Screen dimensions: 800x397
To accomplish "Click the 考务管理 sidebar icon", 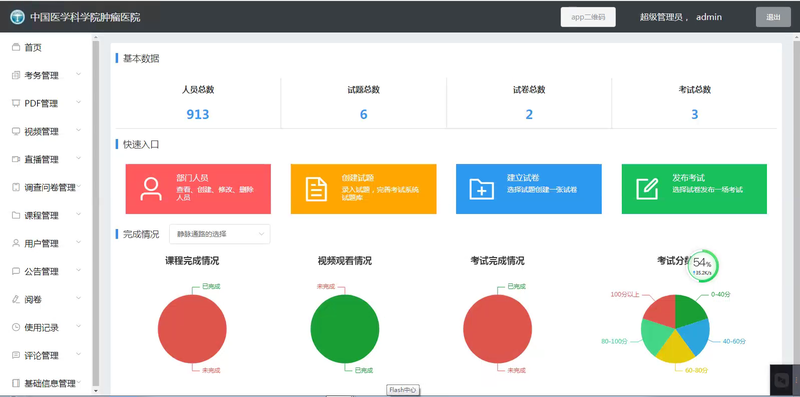I will tap(16, 76).
